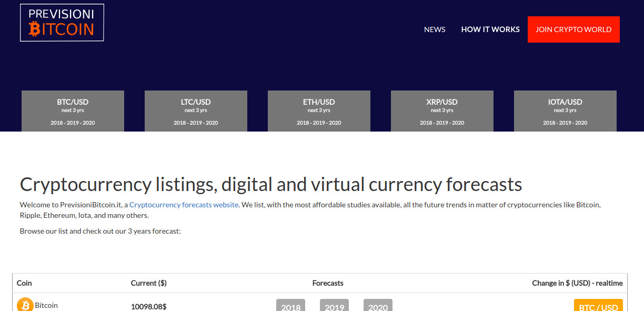Select the IOTA/USD forecast card
Image resolution: width=644 pixels, height=311 pixels.
[565, 111]
